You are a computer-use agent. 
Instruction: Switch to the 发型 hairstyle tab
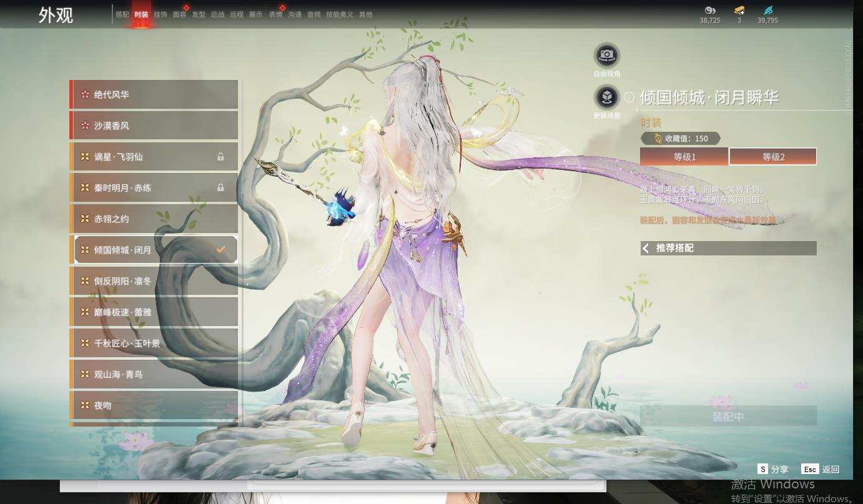point(199,14)
